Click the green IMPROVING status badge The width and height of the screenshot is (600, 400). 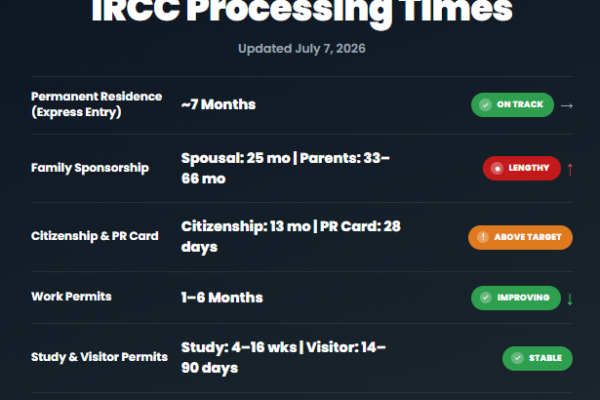516,298
